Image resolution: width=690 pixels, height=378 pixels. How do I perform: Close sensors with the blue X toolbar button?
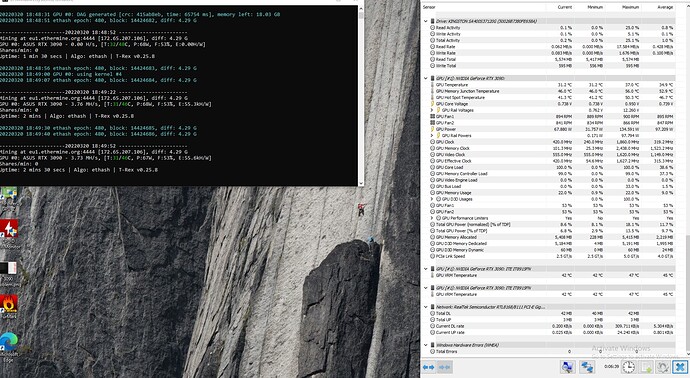(x=680, y=367)
